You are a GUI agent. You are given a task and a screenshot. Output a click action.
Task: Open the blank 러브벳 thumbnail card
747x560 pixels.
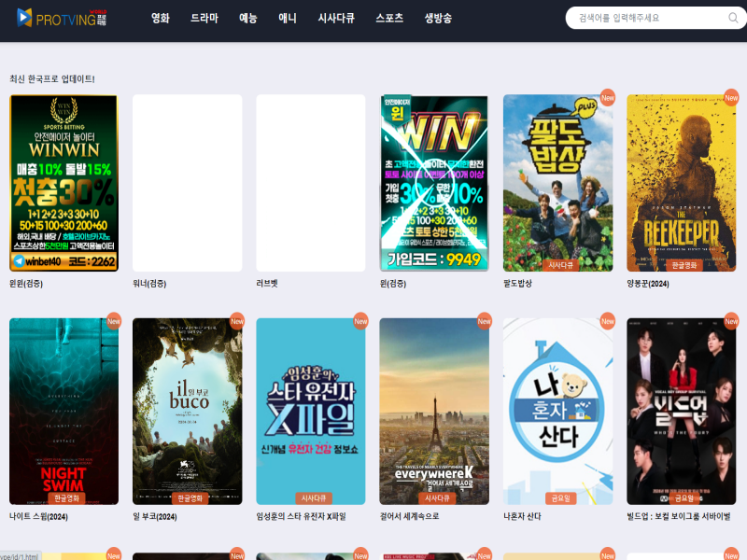click(x=311, y=183)
